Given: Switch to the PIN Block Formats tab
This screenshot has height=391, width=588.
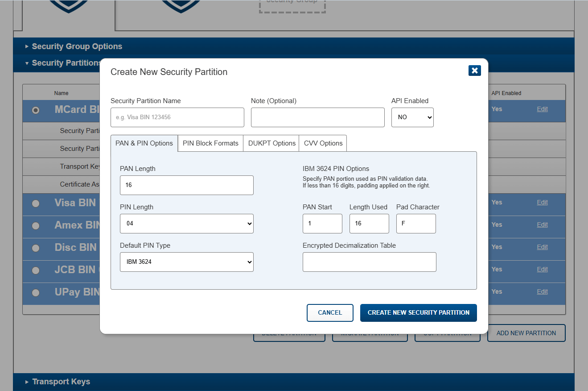Looking at the screenshot, I should click(x=210, y=143).
